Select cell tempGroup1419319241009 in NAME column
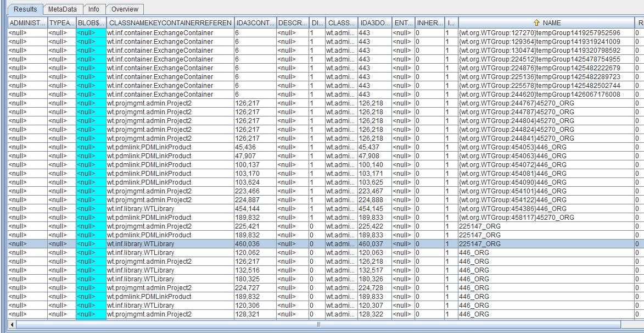Screen dimensions: 644x333 (x=546, y=42)
